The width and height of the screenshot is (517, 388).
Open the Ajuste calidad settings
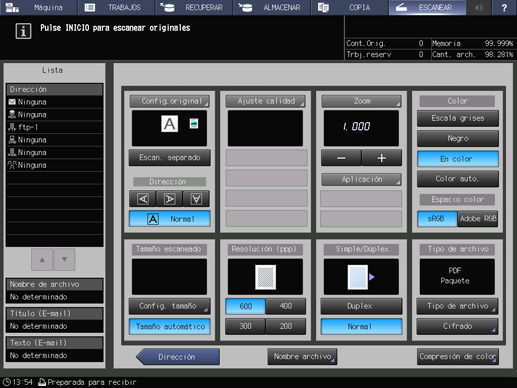tap(266, 101)
